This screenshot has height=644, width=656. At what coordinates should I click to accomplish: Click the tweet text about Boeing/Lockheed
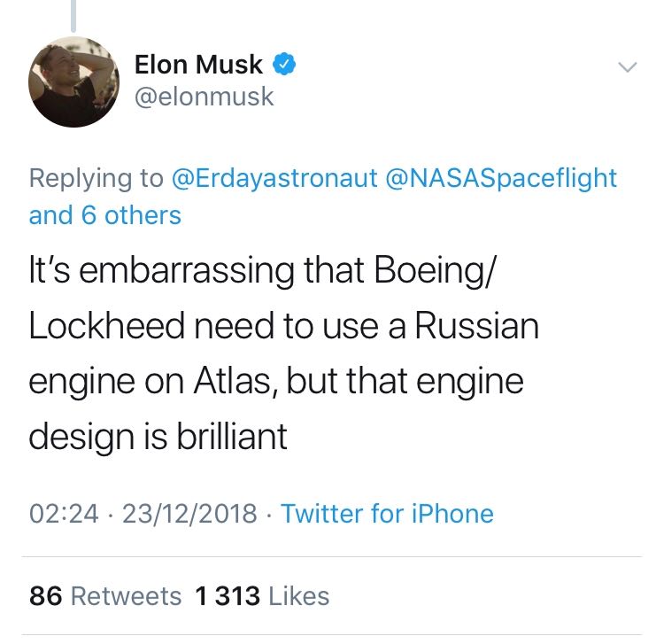click(x=283, y=353)
